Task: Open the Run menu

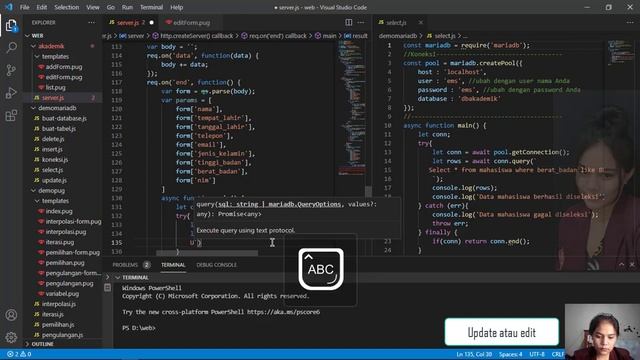Action: tap(127, 7)
